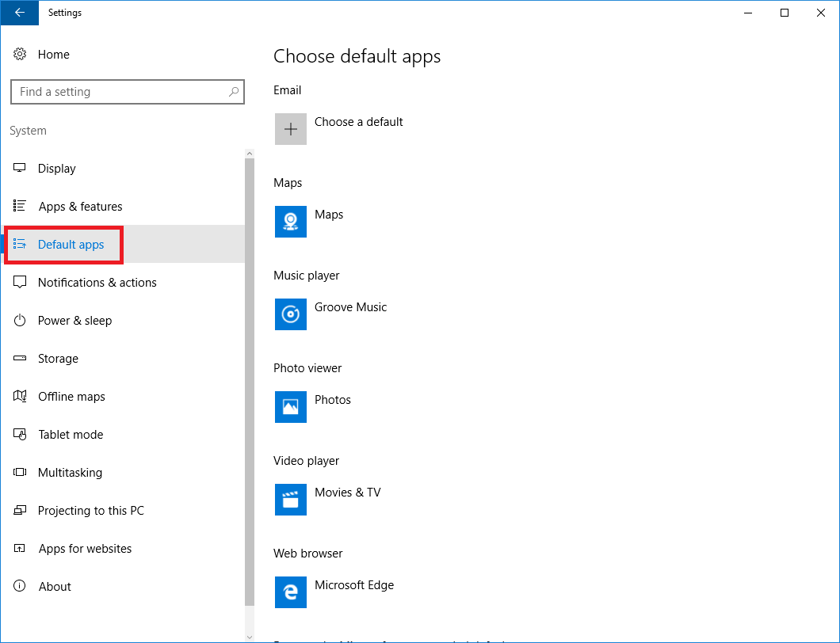Click the sidebar vertical scrollbar thumb
The height and width of the screenshot is (643, 840).
pyautogui.click(x=249, y=382)
